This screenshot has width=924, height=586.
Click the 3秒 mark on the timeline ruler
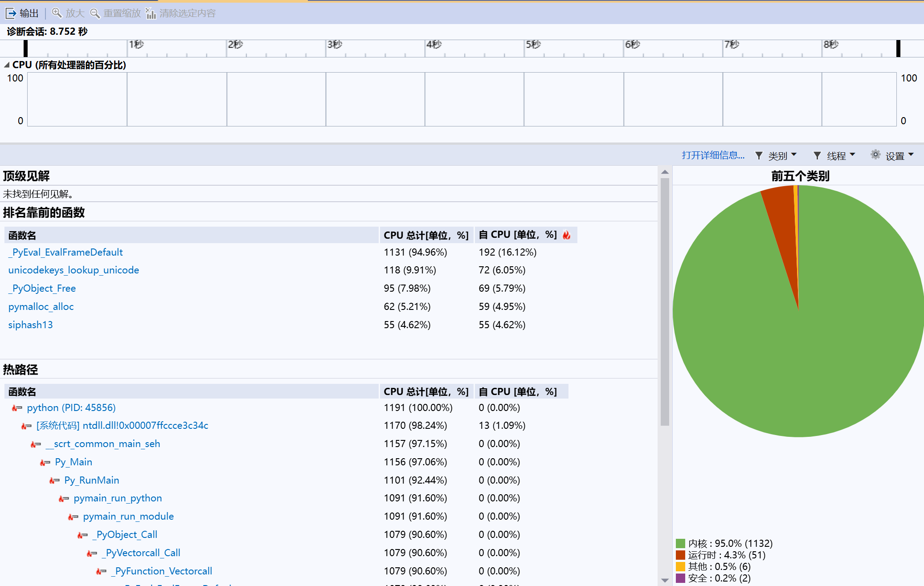[335, 45]
